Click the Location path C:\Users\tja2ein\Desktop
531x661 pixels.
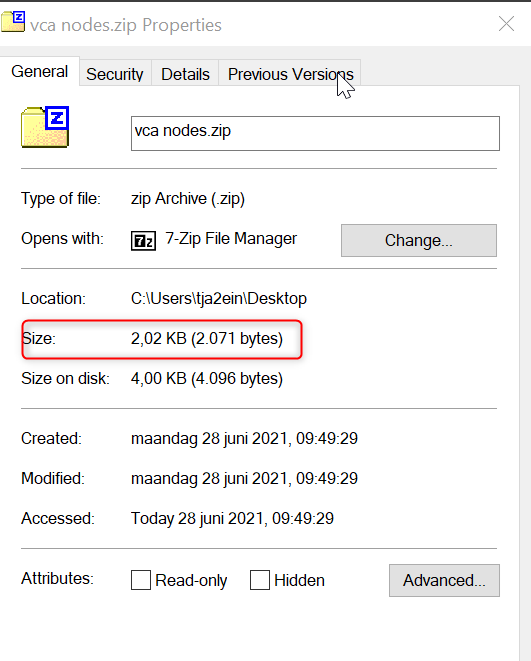(219, 298)
